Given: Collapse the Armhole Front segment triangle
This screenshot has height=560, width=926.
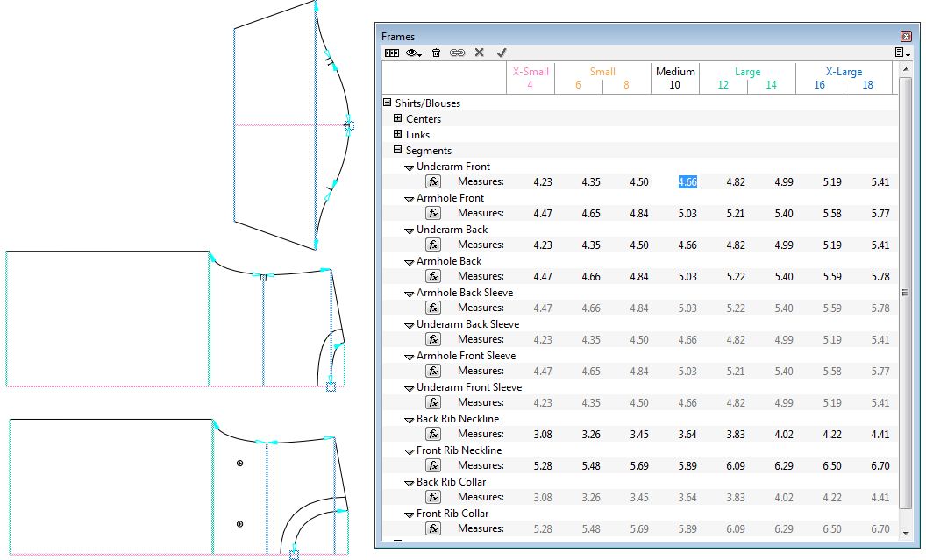Looking at the screenshot, I should (x=409, y=199).
